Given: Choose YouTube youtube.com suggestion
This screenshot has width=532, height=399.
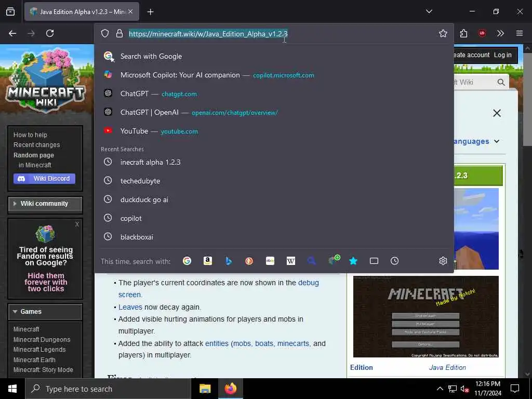Looking at the screenshot, I should (x=274, y=131).
